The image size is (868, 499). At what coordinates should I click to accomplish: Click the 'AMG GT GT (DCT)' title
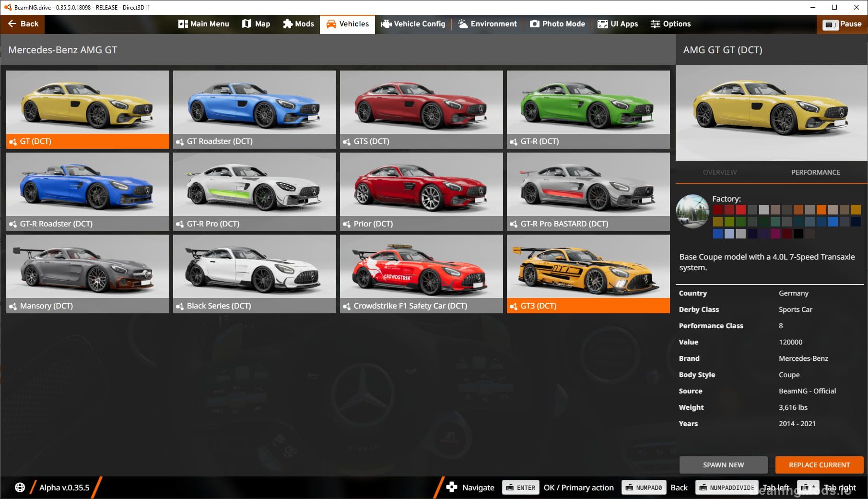[723, 50]
